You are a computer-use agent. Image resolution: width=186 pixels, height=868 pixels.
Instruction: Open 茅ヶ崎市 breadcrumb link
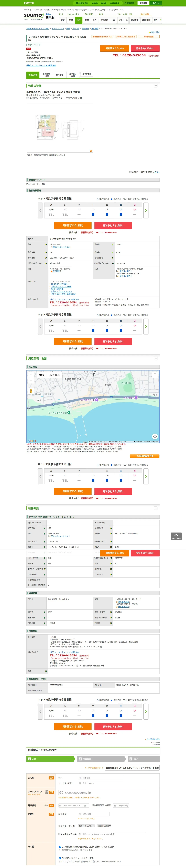(85, 29)
